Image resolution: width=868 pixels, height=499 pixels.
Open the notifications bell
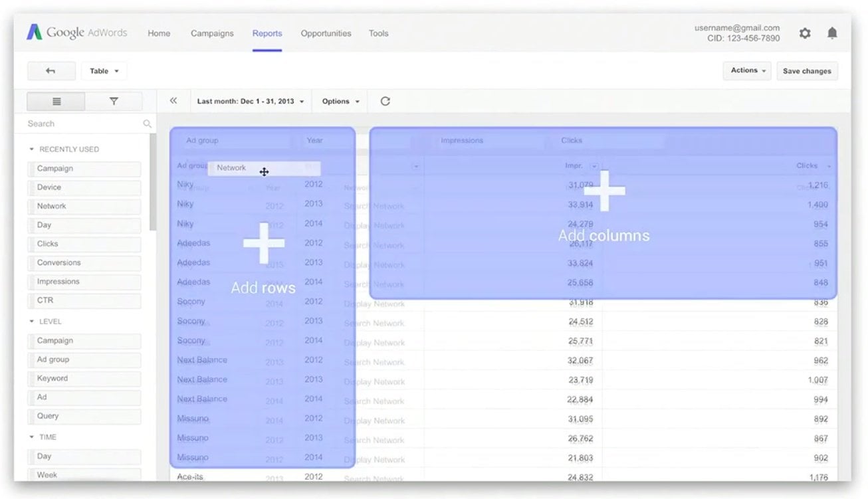831,33
